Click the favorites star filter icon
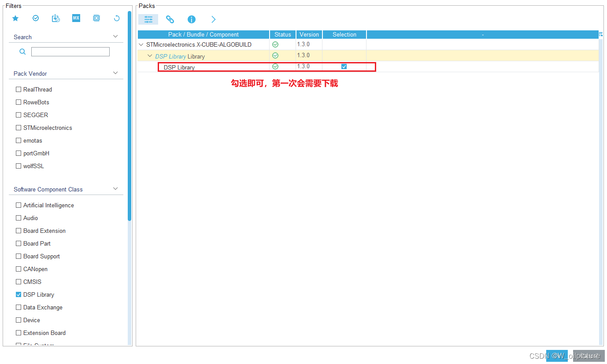The width and height of the screenshot is (607, 364). point(15,18)
